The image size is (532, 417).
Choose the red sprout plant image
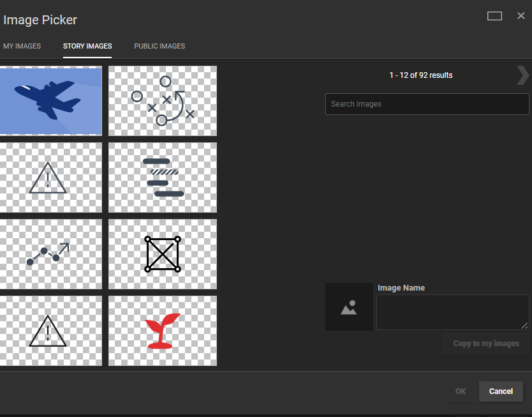click(163, 331)
